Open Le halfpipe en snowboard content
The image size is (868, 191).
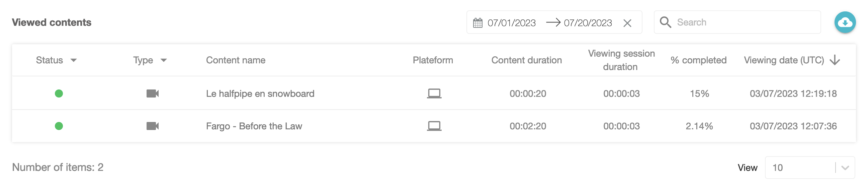click(x=260, y=93)
